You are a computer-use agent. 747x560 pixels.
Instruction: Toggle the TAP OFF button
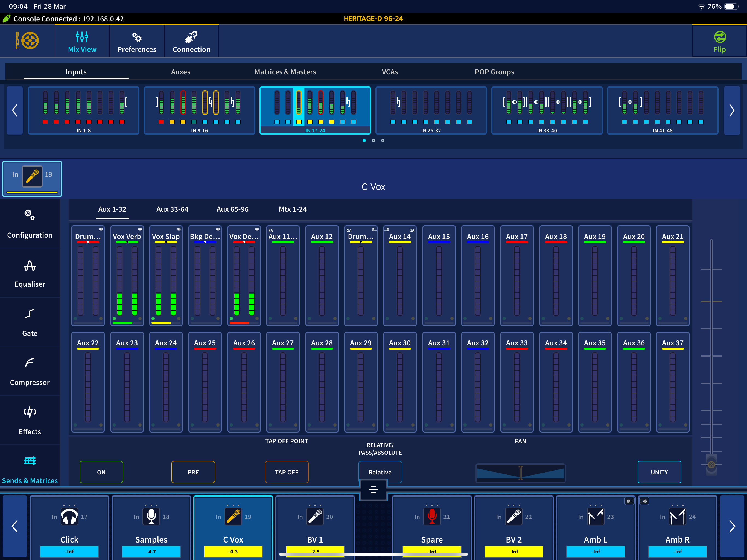click(287, 472)
